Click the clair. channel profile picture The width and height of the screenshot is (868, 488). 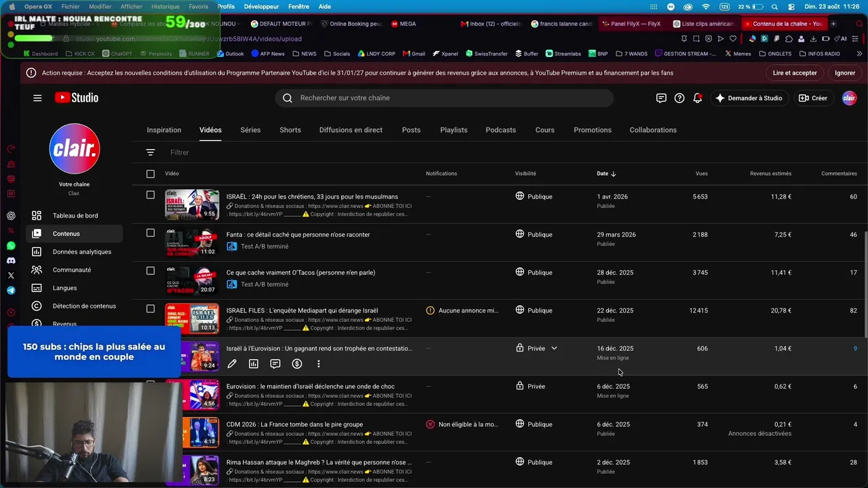tap(75, 149)
